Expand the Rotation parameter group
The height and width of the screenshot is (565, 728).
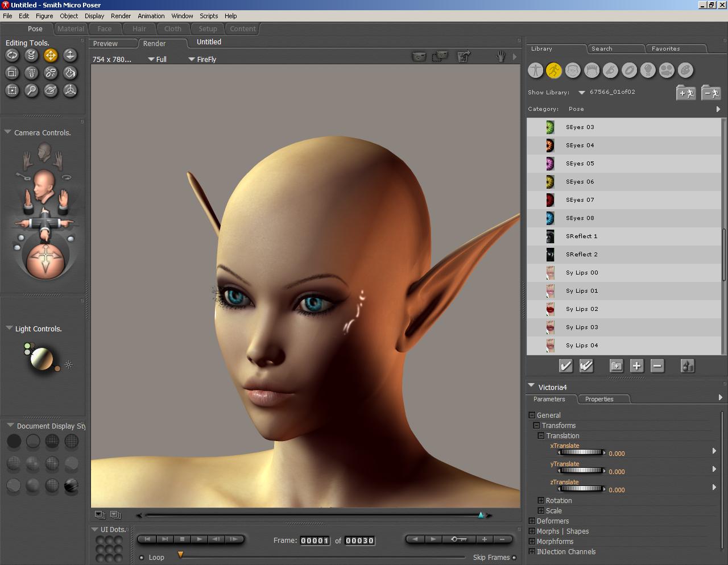pyautogui.click(x=541, y=501)
